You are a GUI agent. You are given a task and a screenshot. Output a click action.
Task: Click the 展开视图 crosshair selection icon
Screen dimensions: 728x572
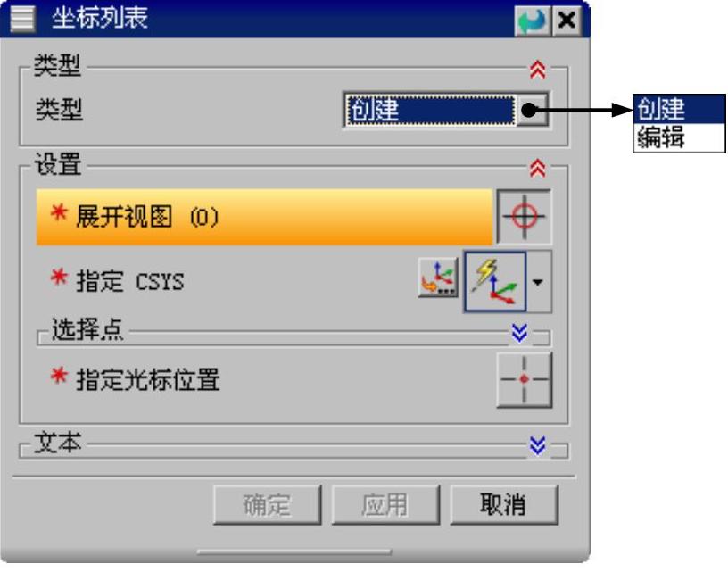[525, 216]
